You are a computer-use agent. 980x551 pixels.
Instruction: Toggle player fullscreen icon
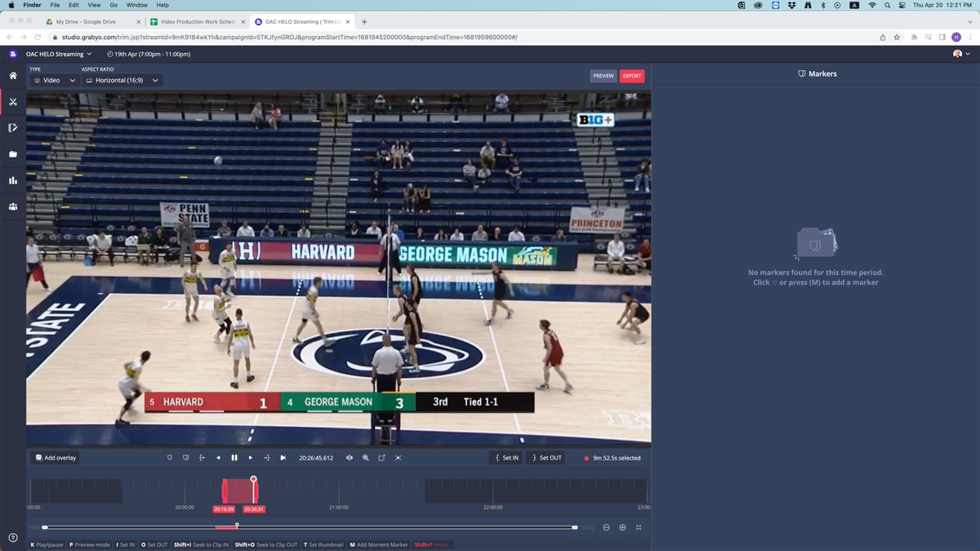[x=398, y=458]
